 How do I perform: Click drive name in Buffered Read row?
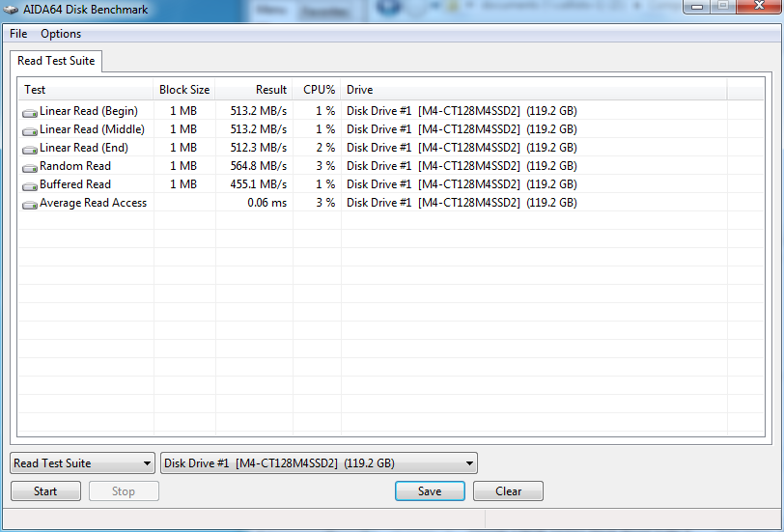[462, 184]
